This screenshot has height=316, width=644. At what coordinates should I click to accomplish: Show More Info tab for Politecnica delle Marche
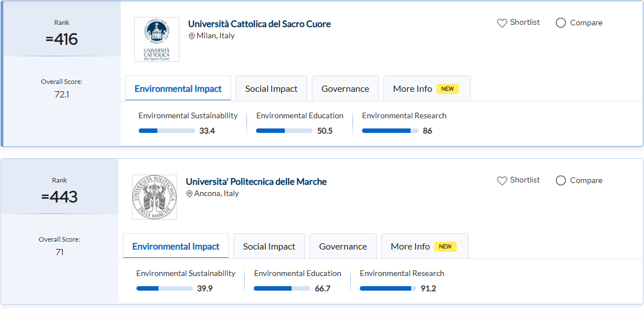[424, 247]
